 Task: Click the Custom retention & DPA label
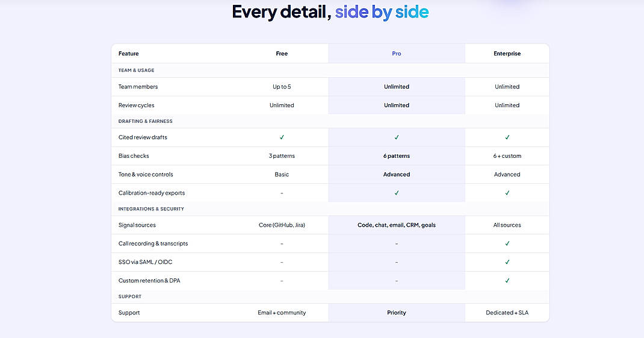click(149, 280)
